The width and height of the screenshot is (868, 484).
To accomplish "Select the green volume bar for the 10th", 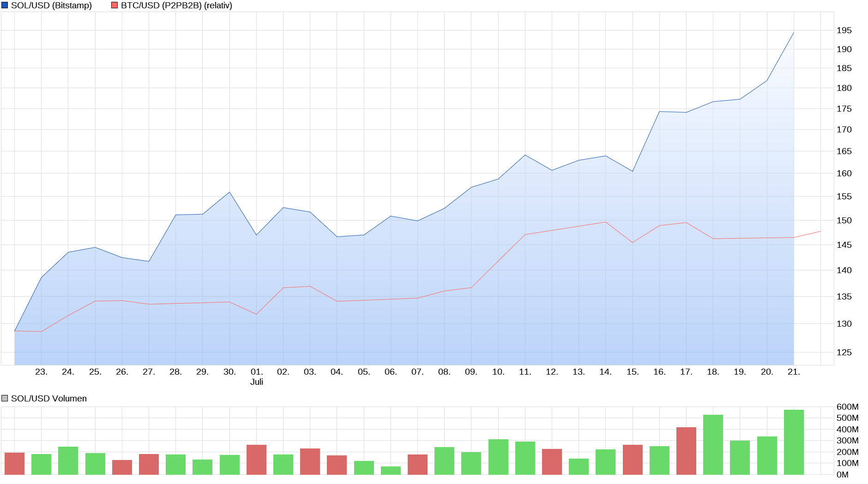I will [498, 457].
